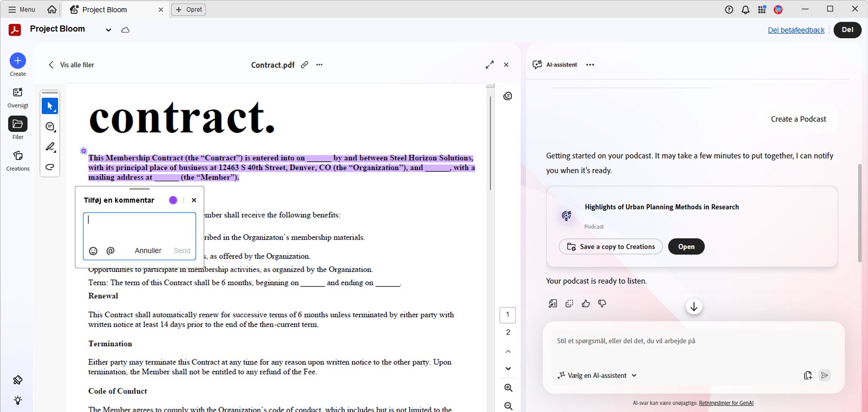Jump to page 1
This screenshot has width=868, height=412.
click(508, 315)
